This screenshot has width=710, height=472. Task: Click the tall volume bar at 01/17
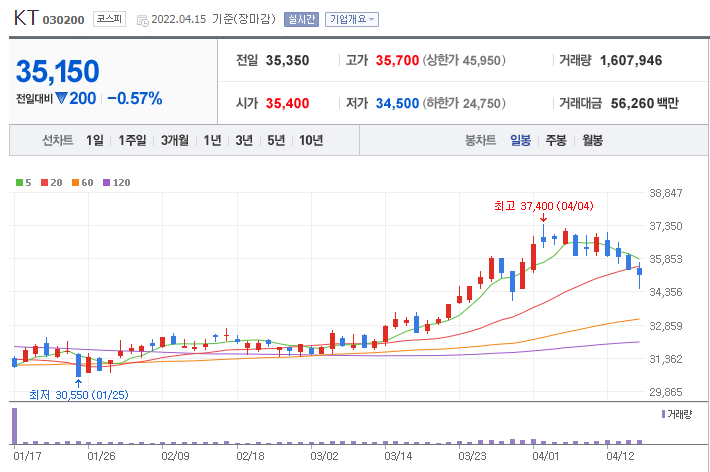(14, 426)
